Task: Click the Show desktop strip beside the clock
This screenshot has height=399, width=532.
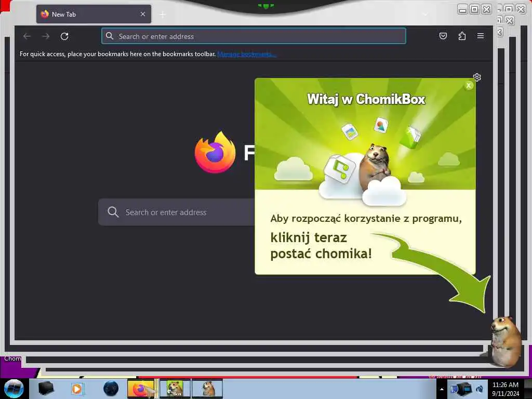Action: [x=528, y=389]
